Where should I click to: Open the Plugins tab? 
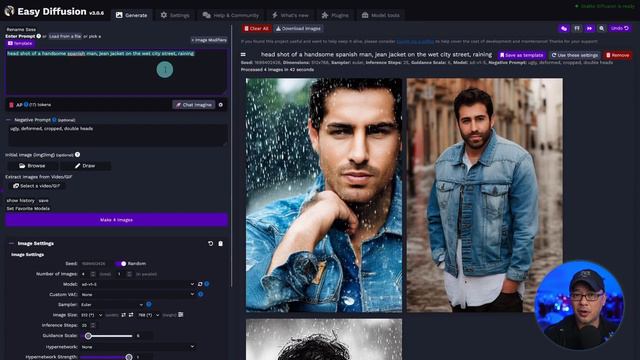335,15
